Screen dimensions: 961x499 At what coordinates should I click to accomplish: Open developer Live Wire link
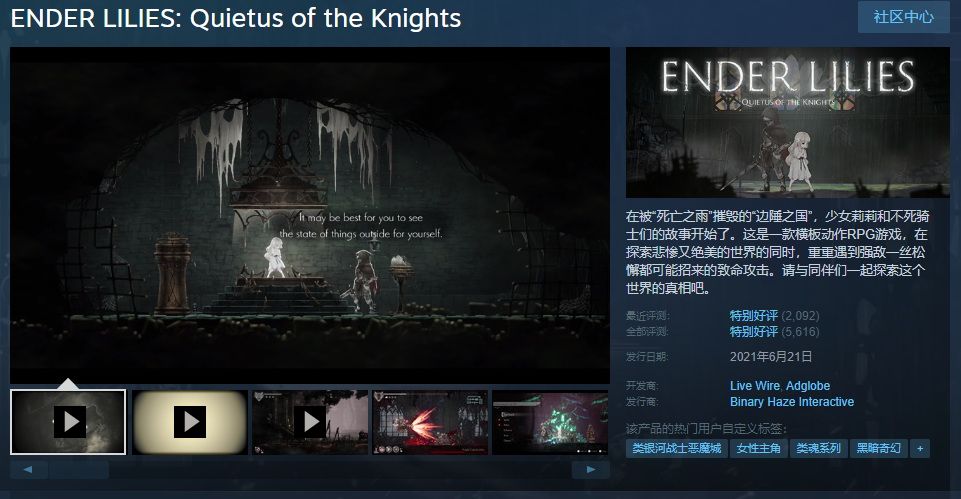tap(754, 386)
